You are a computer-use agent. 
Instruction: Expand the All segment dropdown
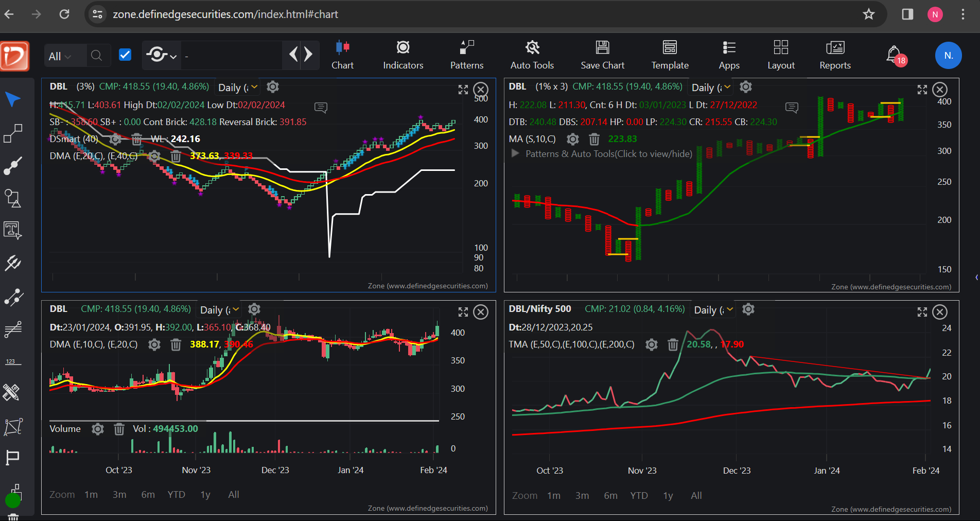point(60,56)
